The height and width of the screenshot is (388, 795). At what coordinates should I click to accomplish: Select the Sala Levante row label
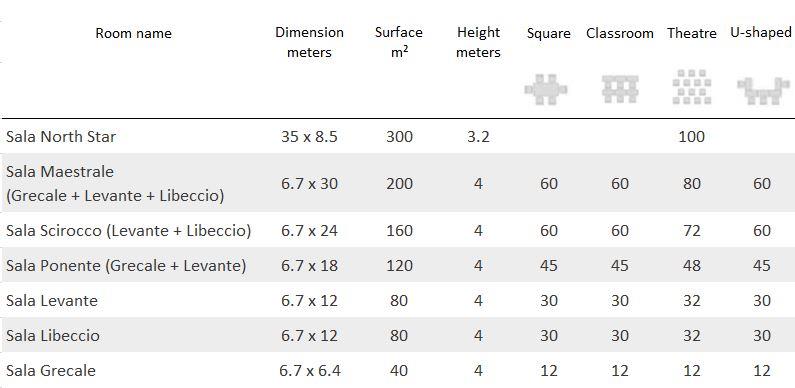pos(52,300)
